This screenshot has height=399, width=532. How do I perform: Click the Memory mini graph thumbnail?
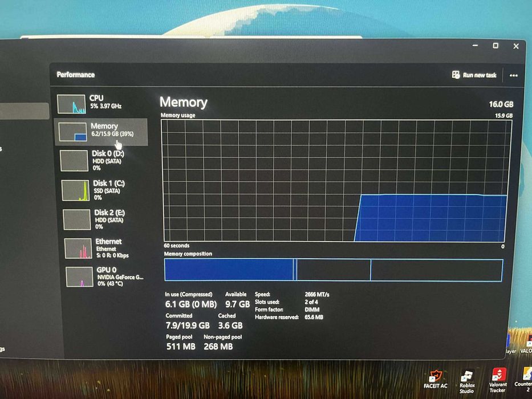72,132
